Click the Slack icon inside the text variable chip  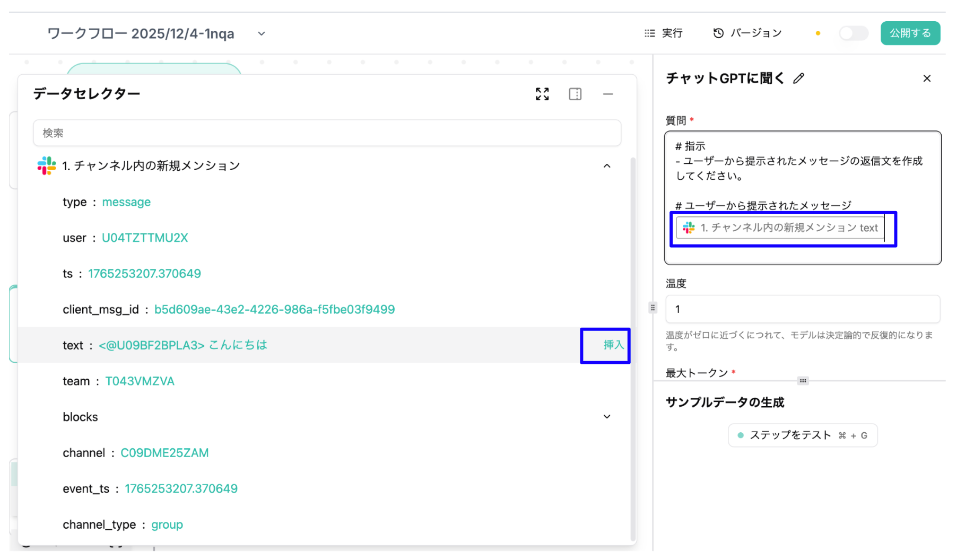688,228
